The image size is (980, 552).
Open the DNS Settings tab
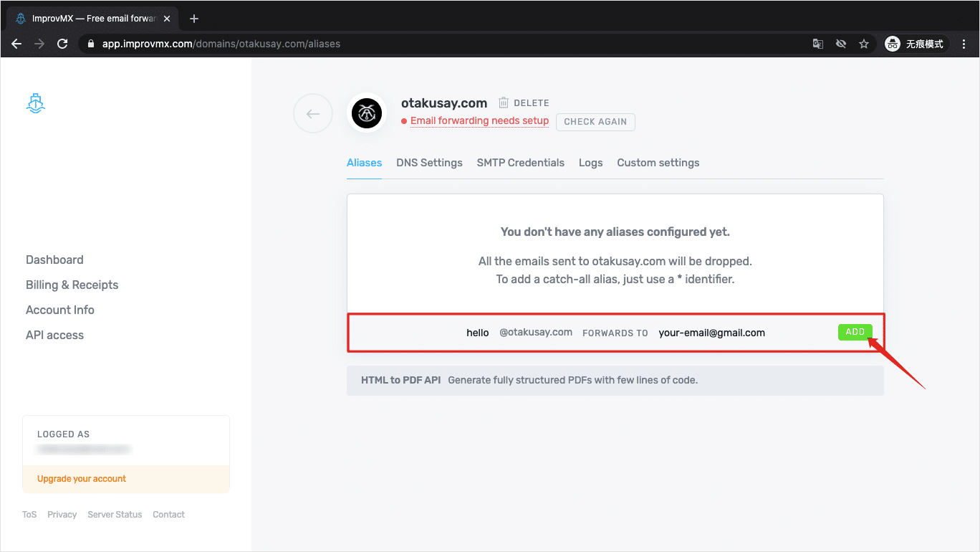pyautogui.click(x=429, y=163)
